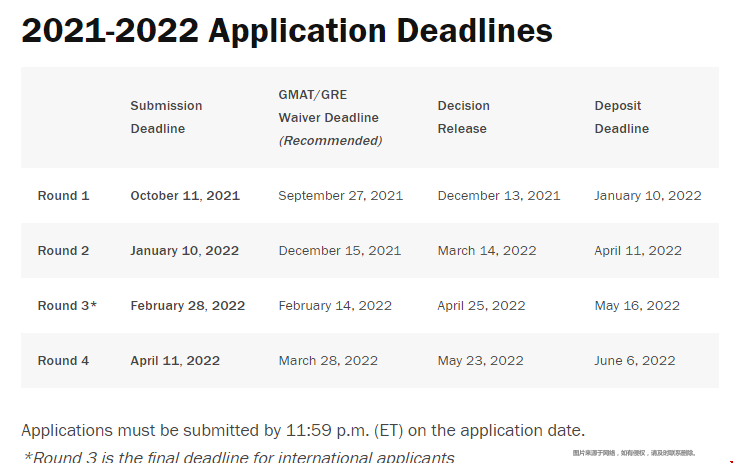733x463 pixels.
Task: Click the Deposit Deadline column header
Action: [622, 117]
